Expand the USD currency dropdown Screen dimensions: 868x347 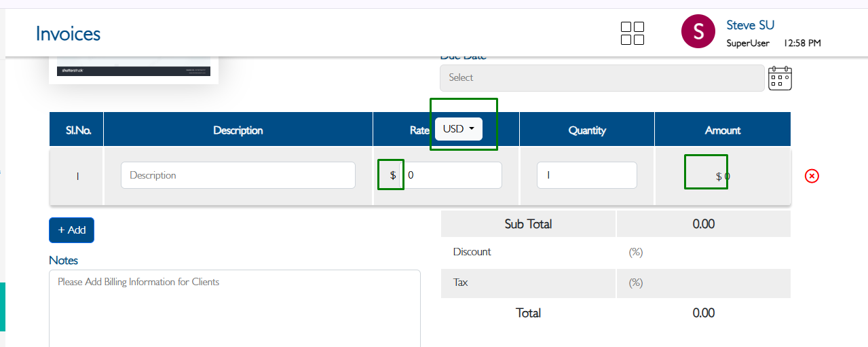click(459, 129)
